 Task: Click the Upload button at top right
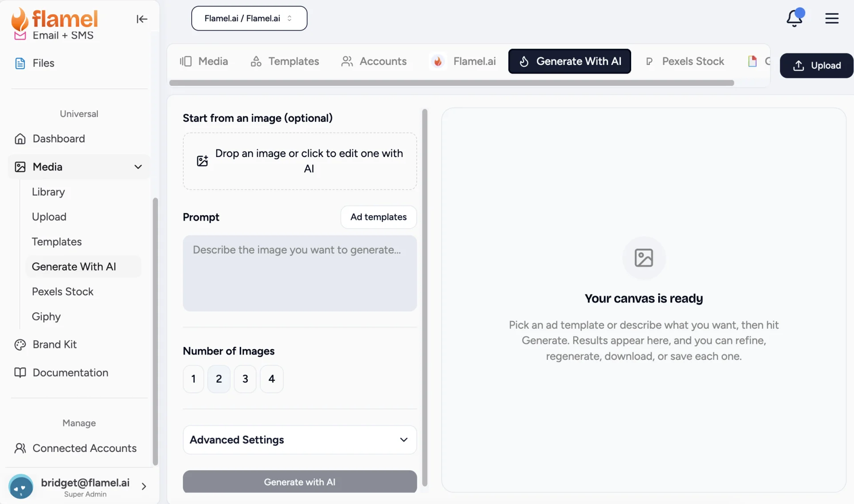(x=817, y=66)
